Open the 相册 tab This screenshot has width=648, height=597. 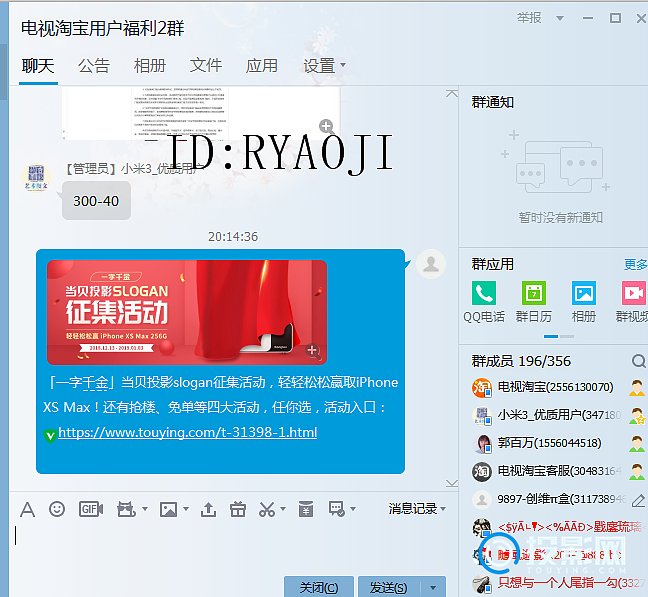150,66
